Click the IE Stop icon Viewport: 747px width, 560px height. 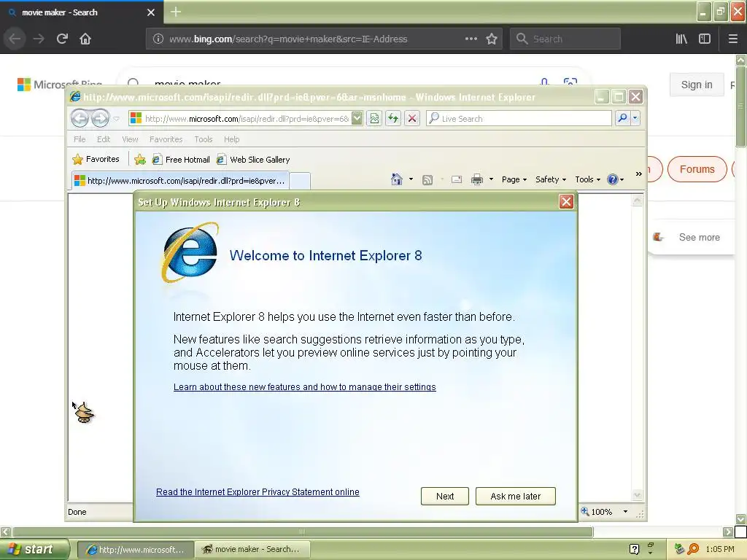click(412, 119)
